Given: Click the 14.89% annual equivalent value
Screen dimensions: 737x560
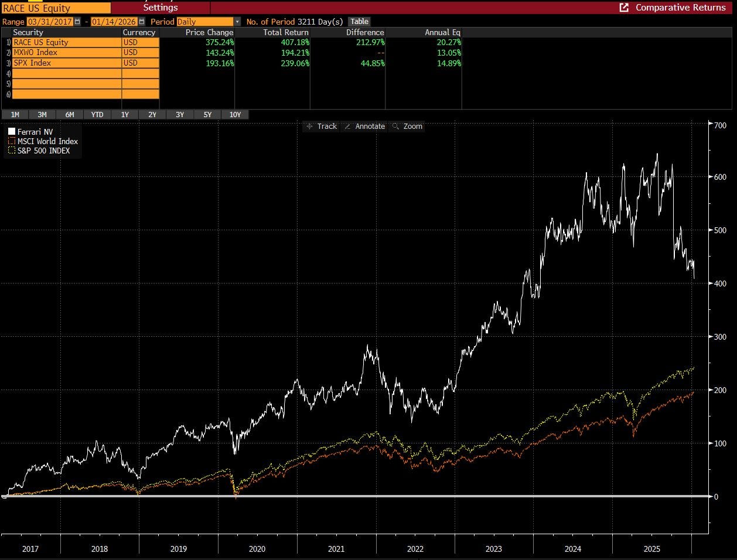Looking at the screenshot, I should (448, 63).
